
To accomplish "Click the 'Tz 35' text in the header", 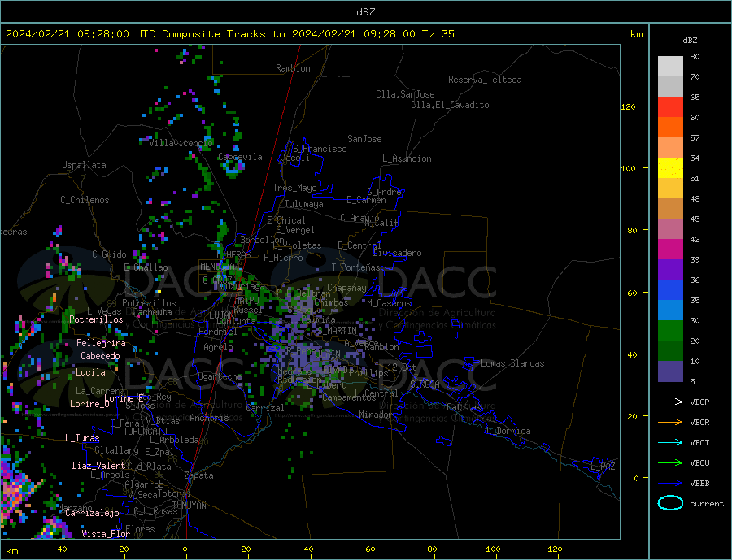I will (x=438, y=34).
